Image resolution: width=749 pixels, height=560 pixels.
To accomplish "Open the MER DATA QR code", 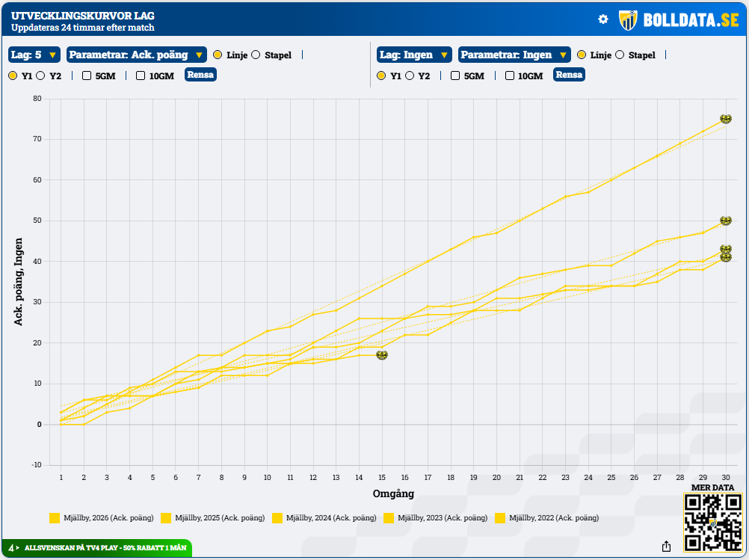I will coord(712,523).
